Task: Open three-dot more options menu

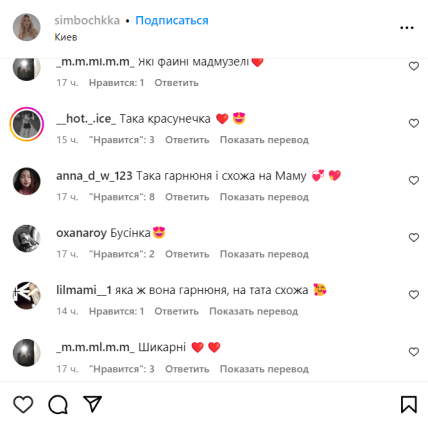Action: coord(407,28)
